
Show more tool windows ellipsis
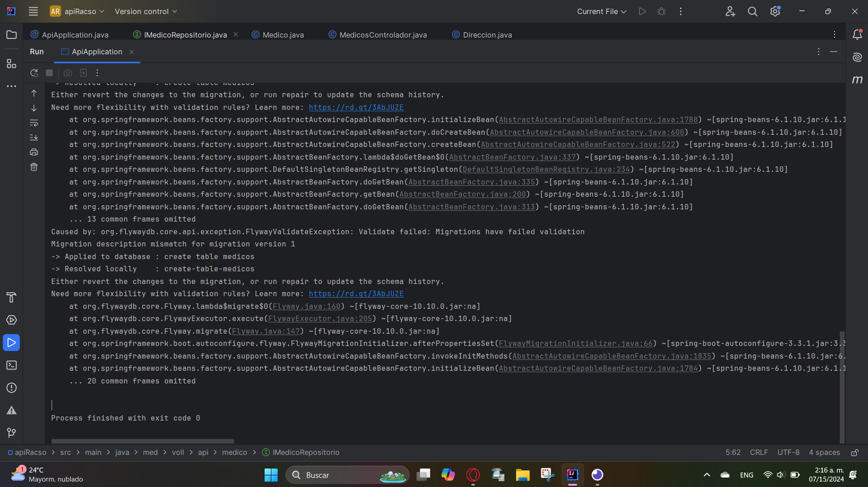[x=11, y=86]
